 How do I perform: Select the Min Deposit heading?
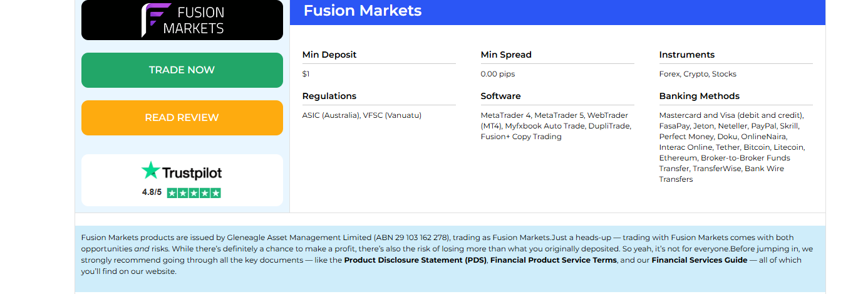329,55
